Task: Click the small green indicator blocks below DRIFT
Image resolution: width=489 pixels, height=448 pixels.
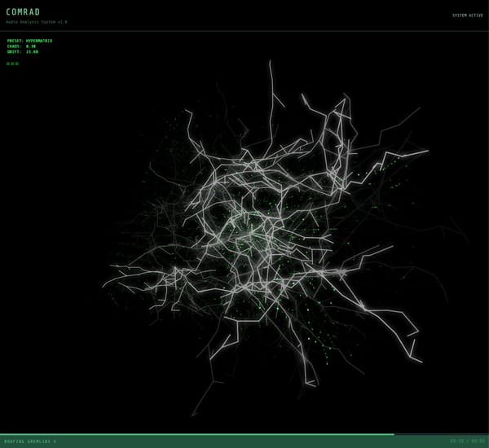Action: coord(12,64)
